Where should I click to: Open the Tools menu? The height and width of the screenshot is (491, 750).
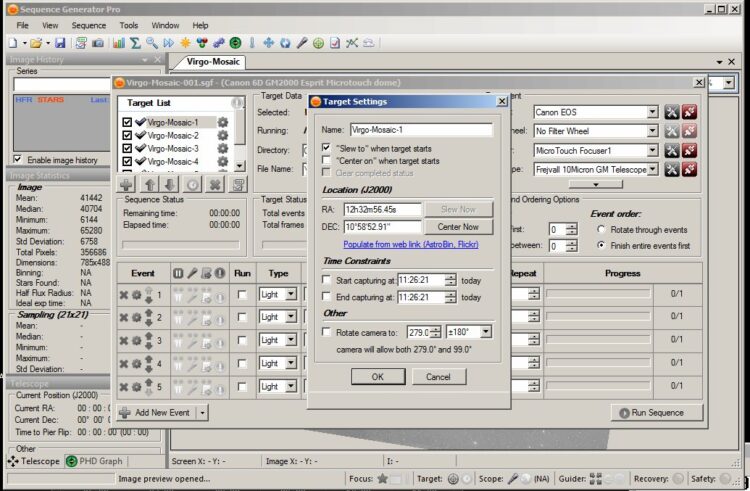tap(128, 25)
